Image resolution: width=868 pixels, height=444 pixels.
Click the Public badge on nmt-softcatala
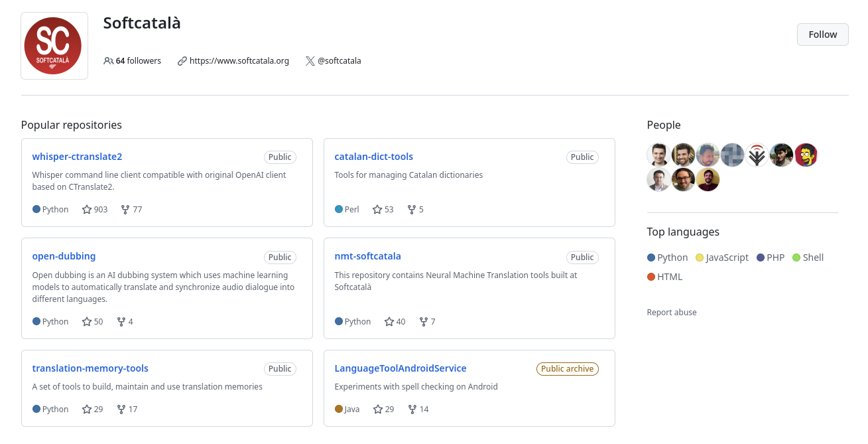582,258
